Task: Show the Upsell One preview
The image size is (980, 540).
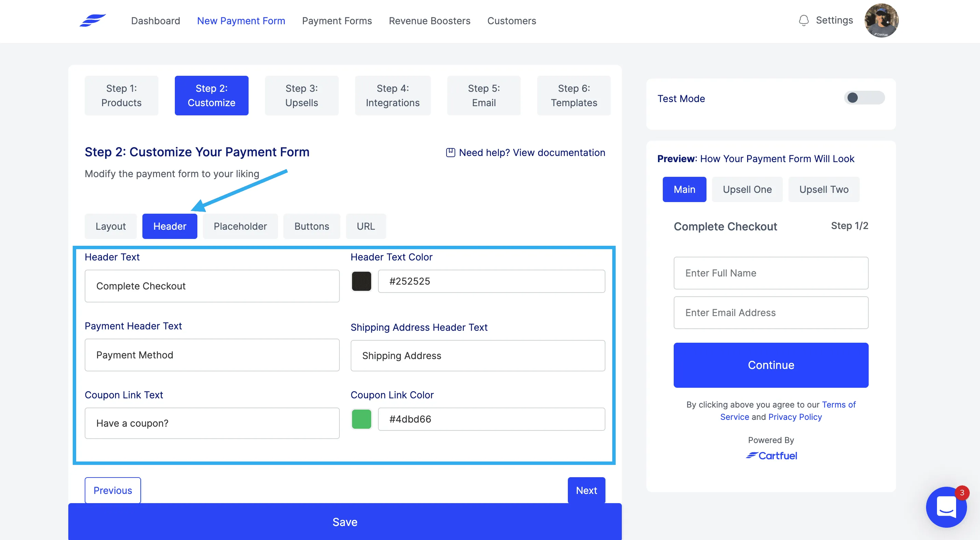Action: (x=747, y=189)
